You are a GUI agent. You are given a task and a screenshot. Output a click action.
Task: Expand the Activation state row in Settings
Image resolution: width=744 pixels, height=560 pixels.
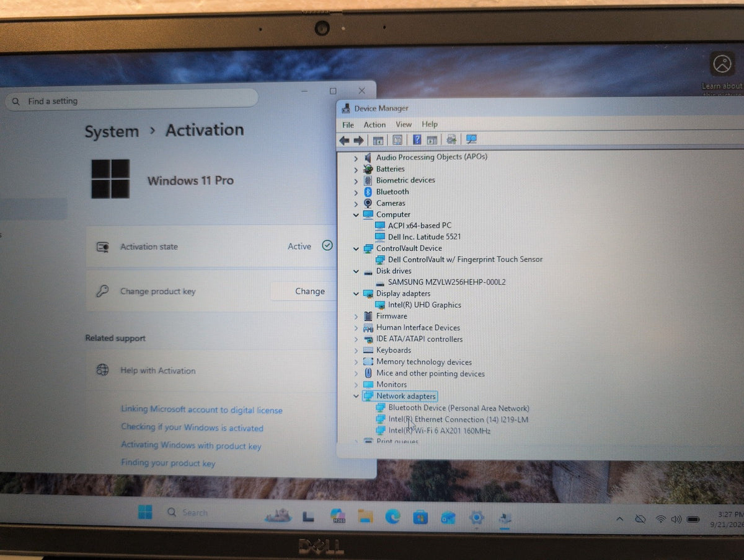pyautogui.click(x=211, y=246)
